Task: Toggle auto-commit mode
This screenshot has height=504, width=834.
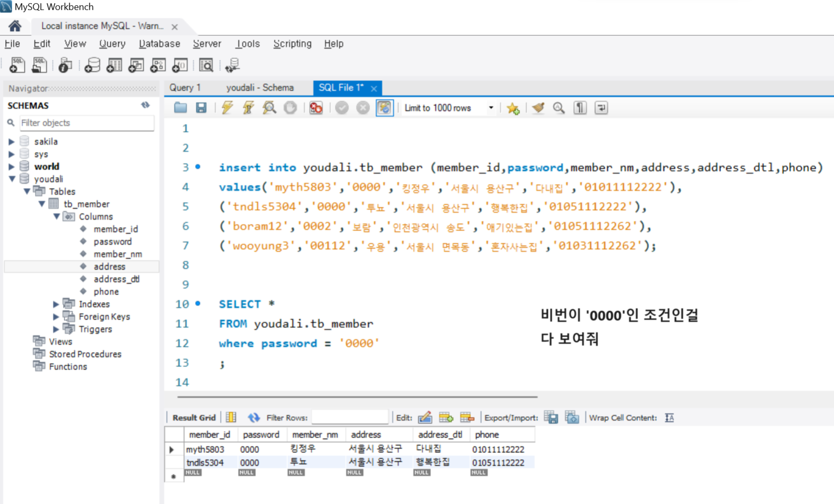Action: (384, 108)
